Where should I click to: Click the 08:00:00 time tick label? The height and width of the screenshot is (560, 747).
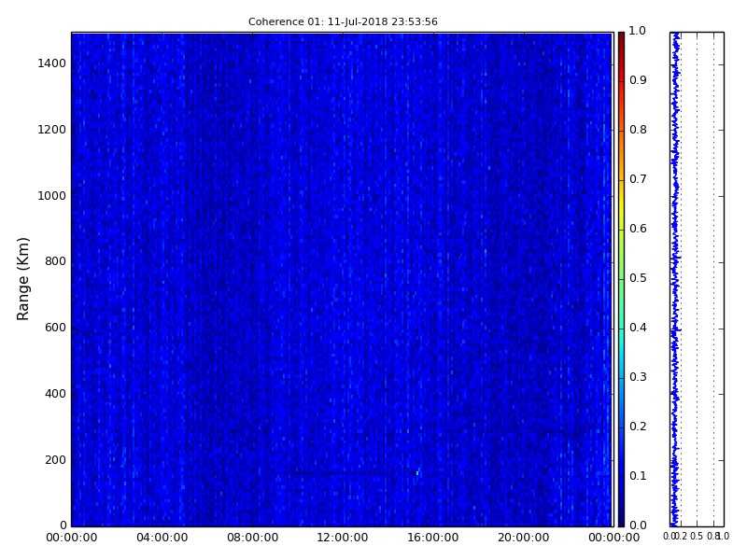[252, 538]
